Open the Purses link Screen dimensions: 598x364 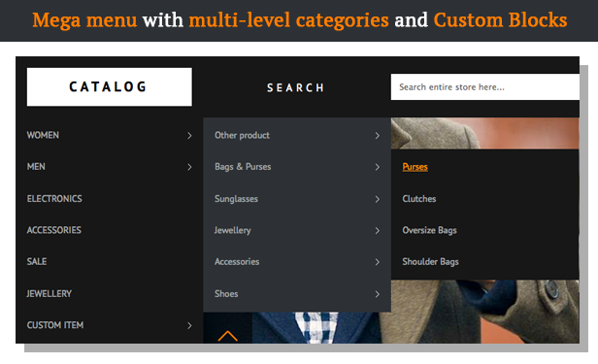coord(415,167)
